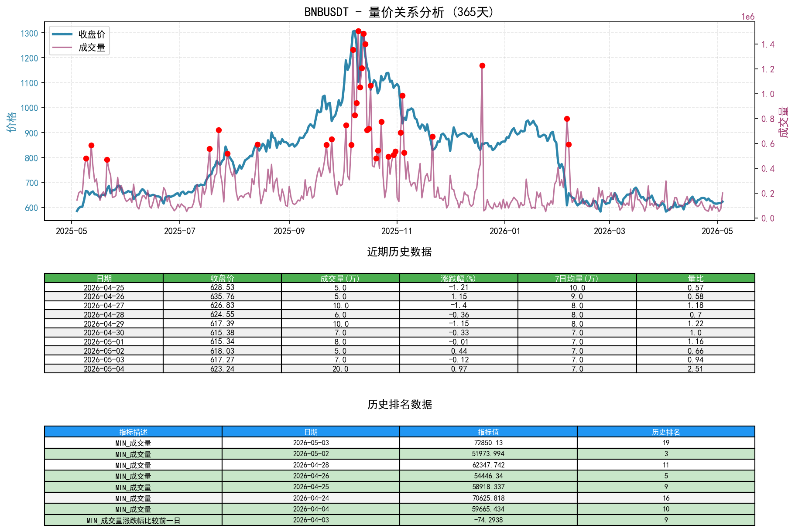Click the 2026-03 date axis tick label
Screen dimensions: 795x532
coord(609,231)
